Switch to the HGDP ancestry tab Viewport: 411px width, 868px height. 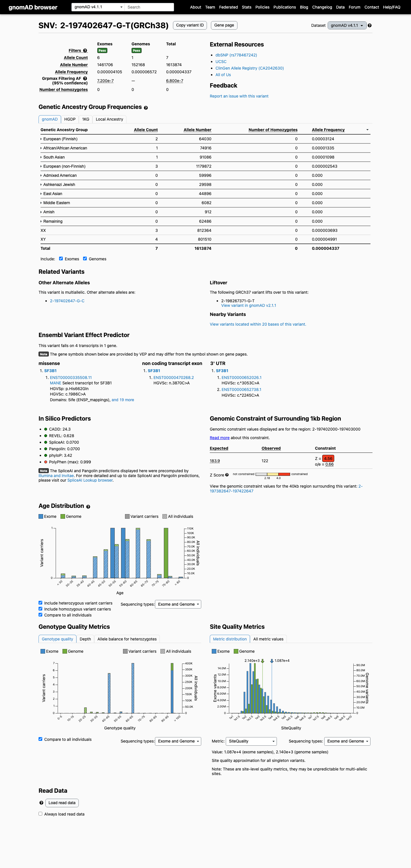point(70,119)
